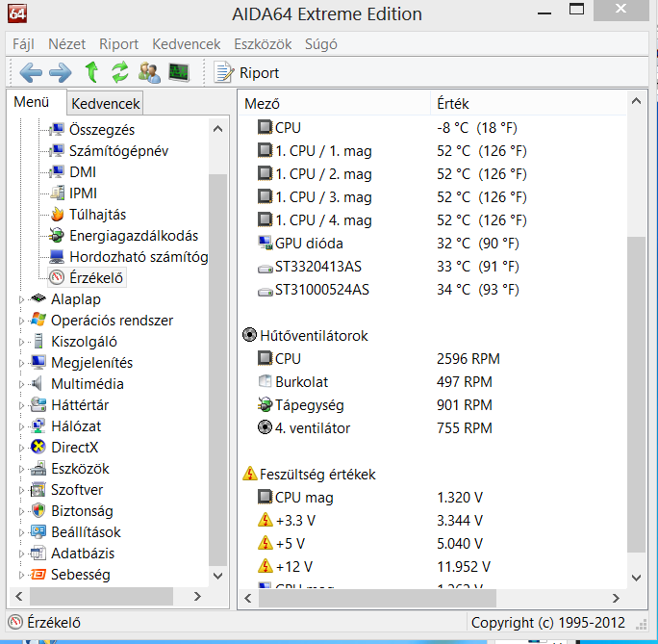Click the Érzékelő status bar icon
Image resolution: width=658 pixels, height=644 pixels.
coord(15,622)
